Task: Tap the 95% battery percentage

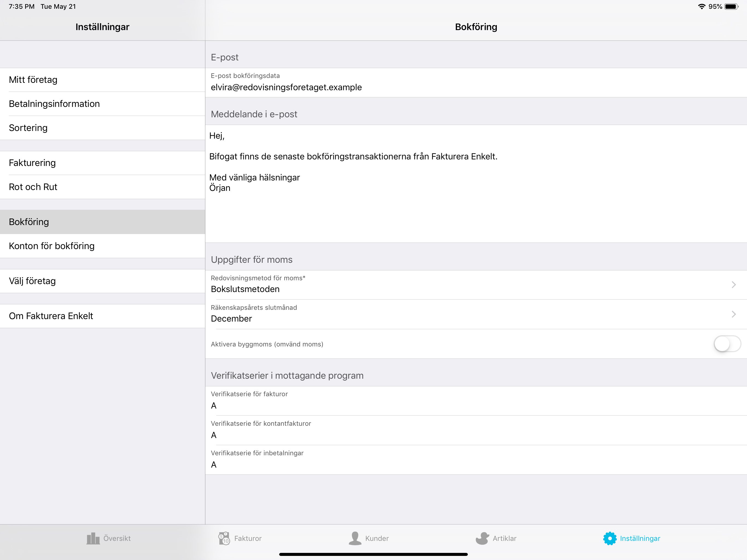Action: (x=715, y=7)
